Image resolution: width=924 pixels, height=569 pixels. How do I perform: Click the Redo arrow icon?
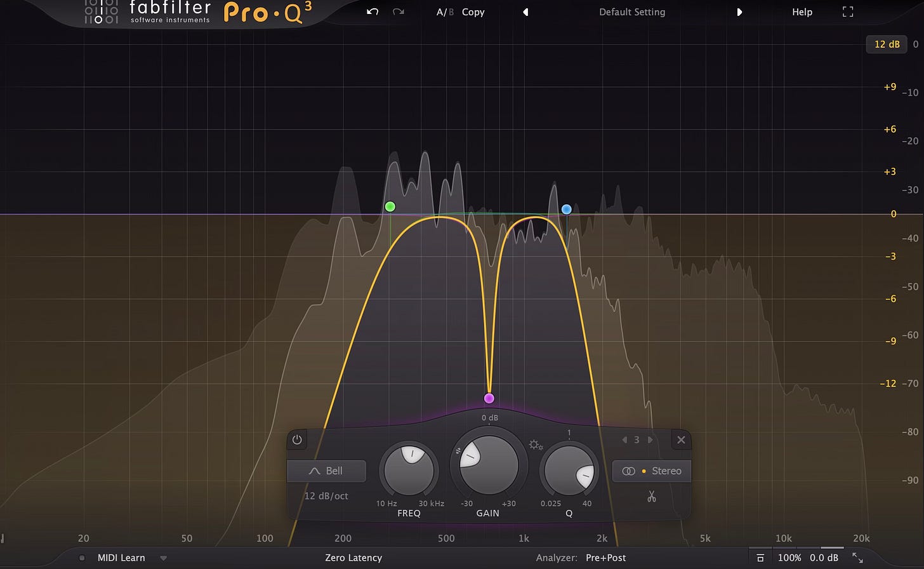tap(399, 12)
